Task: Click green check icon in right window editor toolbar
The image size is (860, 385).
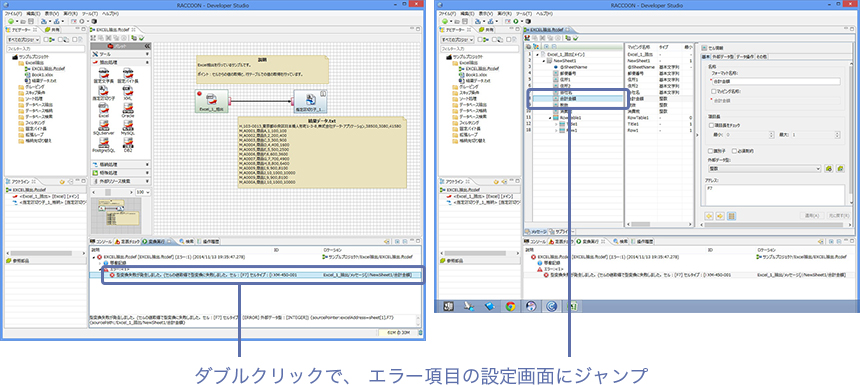Action: point(575,38)
